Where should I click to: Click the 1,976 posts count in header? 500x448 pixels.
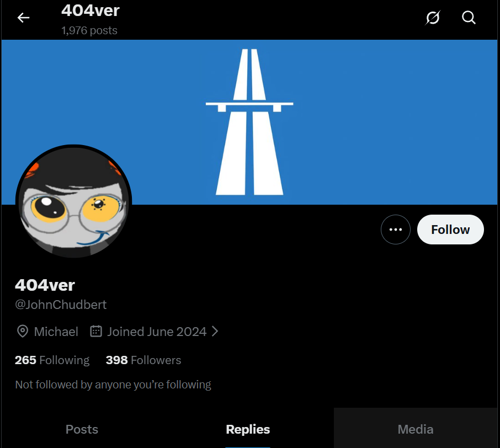89,30
